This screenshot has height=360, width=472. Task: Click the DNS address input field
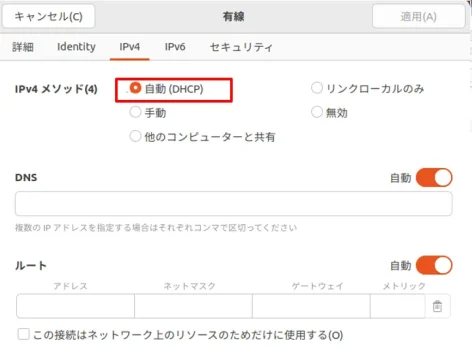233,203
